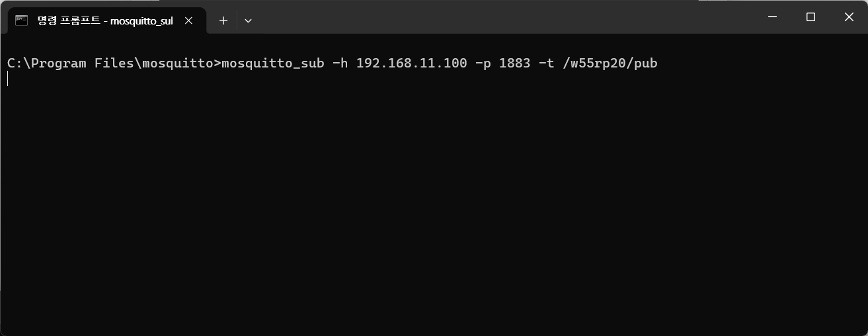
Task: Close the terminal window
Action: tap(849, 17)
